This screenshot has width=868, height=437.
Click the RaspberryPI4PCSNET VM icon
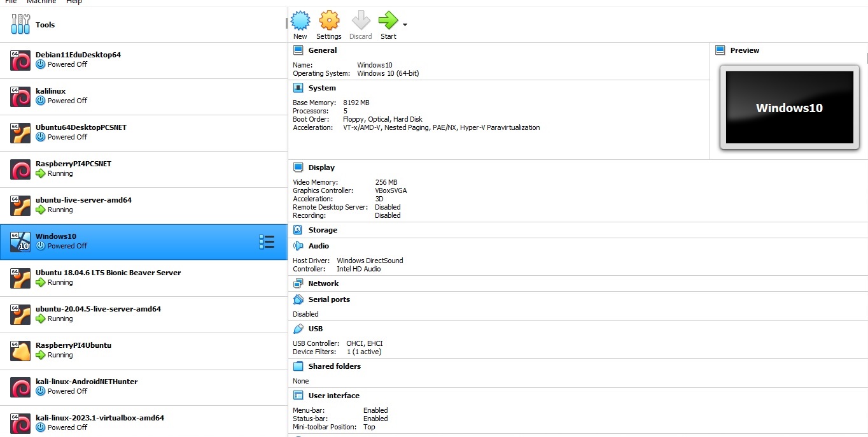(20, 169)
